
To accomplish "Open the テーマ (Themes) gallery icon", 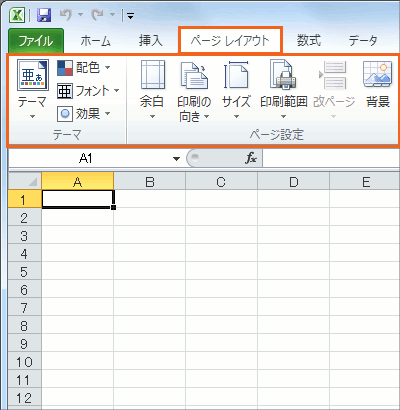I will coord(33,76).
